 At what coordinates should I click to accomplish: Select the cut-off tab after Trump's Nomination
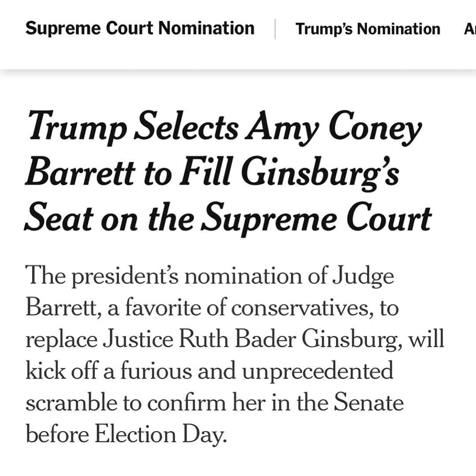click(470, 29)
